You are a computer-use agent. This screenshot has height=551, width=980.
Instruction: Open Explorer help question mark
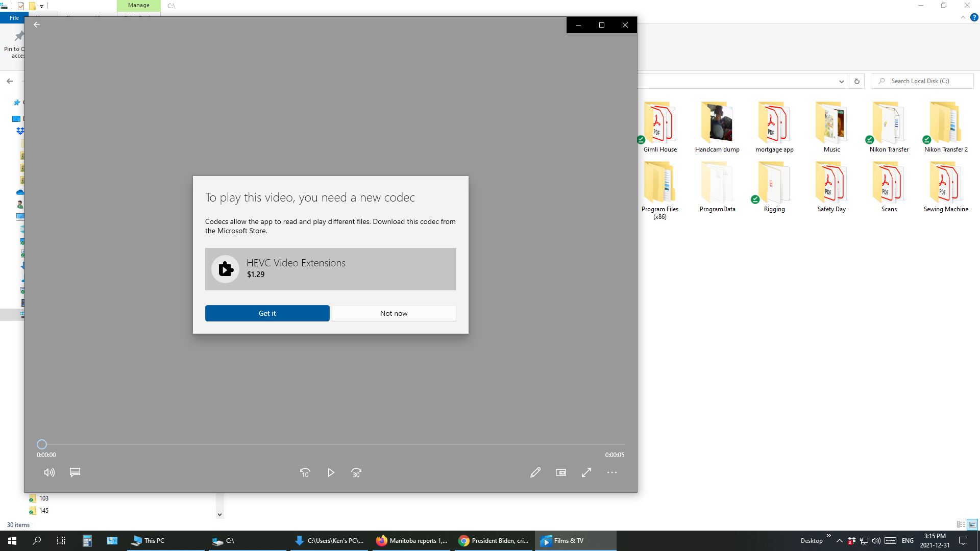pyautogui.click(x=974, y=17)
